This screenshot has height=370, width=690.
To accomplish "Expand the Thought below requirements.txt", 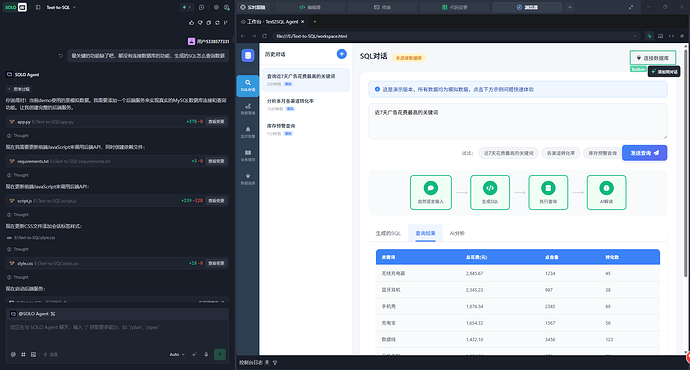I will tap(18, 175).
